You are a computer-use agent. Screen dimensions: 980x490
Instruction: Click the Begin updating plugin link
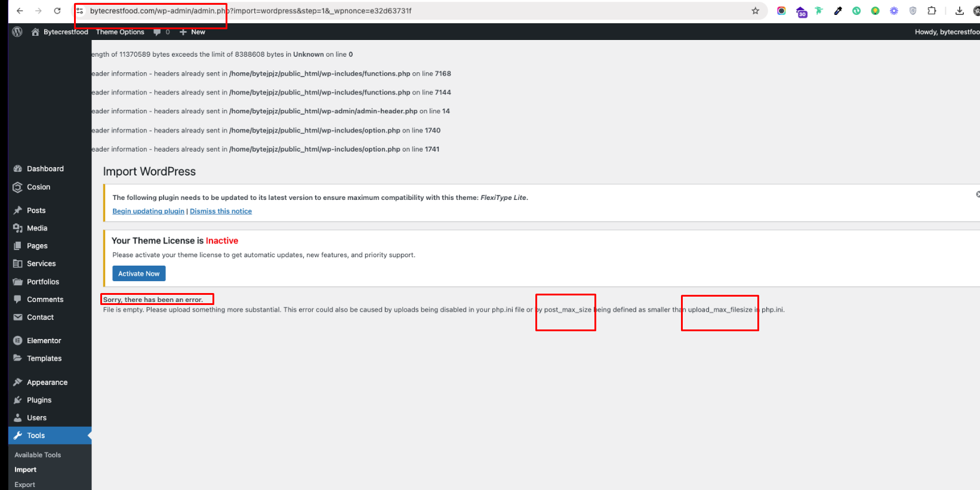[x=149, y=211]
